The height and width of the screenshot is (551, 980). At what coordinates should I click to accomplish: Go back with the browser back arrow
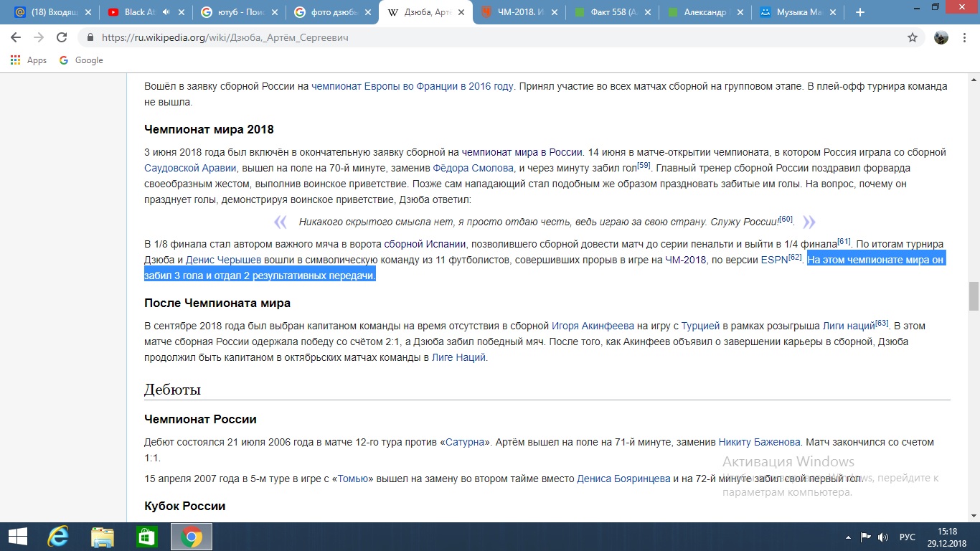tap(16, 37)
